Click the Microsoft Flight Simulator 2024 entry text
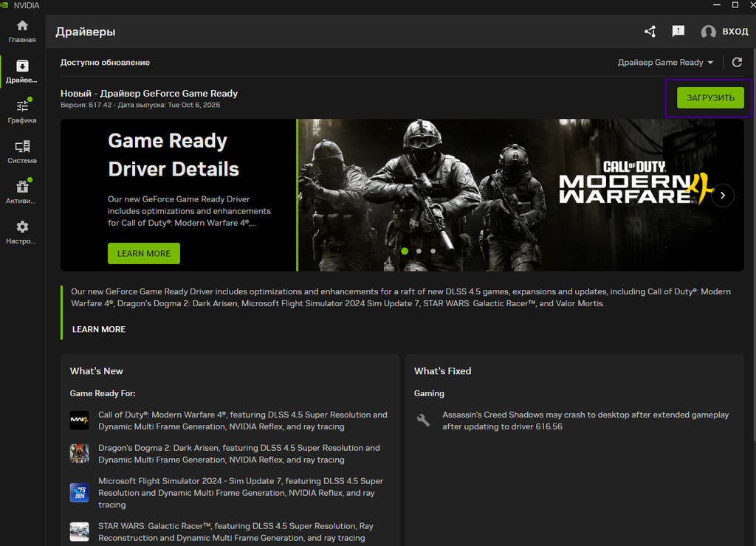Screen dimensions: 756x546 click(x=241, y=493)
